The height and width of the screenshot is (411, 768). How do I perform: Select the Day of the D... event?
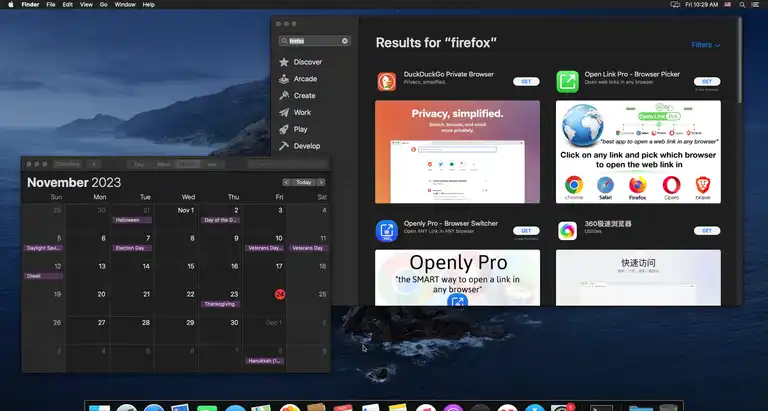pyautogui.click(x=220, y=220)
